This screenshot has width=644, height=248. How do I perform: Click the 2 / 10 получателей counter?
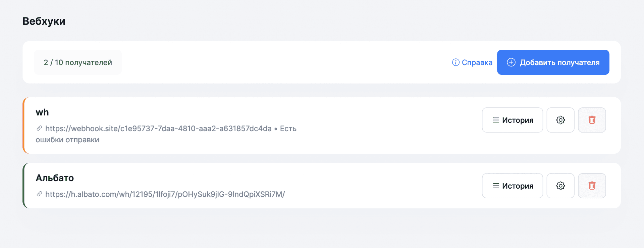78,62
